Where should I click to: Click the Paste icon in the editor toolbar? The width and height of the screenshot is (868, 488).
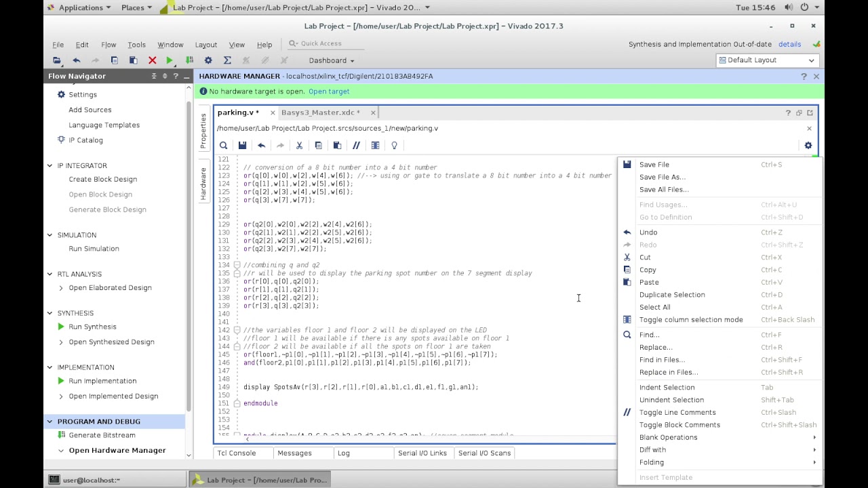337,145
